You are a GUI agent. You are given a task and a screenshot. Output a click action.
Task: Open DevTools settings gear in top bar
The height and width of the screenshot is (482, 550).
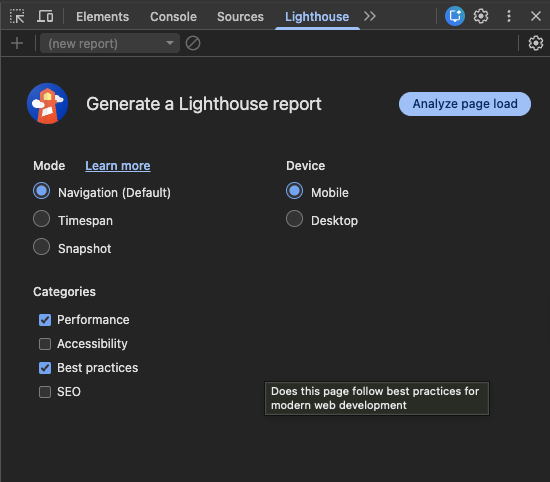coord(481,16)
